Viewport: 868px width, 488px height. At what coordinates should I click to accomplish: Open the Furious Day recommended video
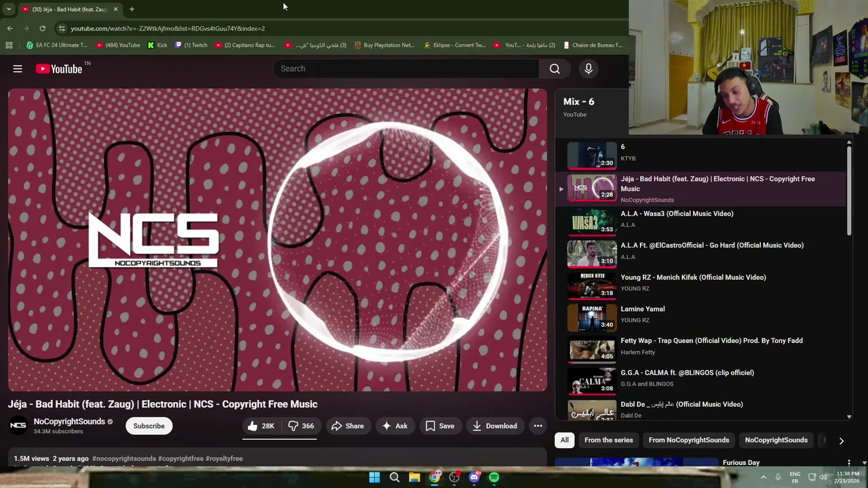pyautogui.click(x=741, y=463)
